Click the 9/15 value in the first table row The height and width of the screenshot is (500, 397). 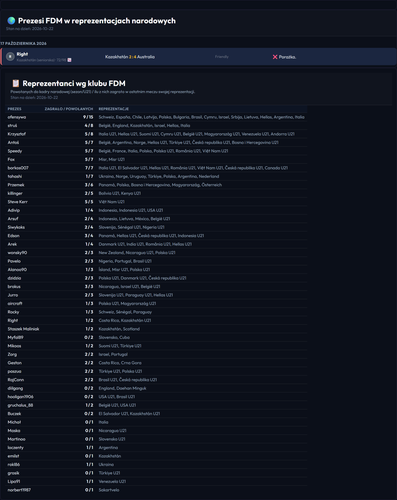tap(88, 117)
